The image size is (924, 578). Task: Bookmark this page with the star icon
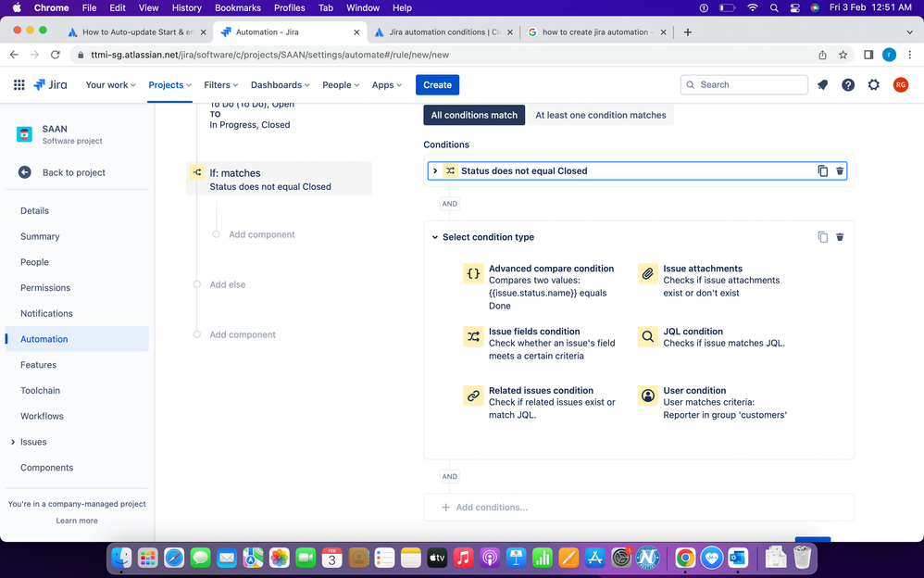pyautogui.click(x=843, y=55)
